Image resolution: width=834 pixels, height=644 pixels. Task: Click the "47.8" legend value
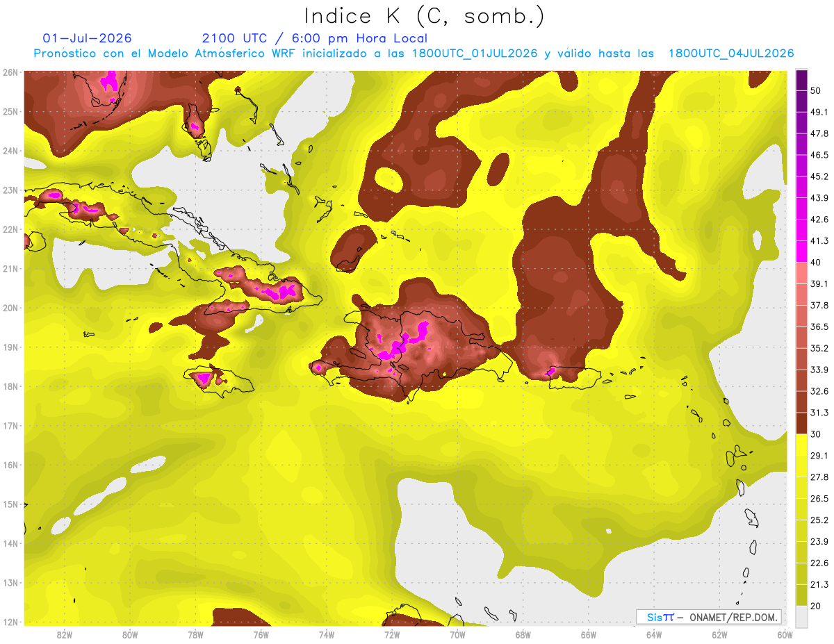819,133
